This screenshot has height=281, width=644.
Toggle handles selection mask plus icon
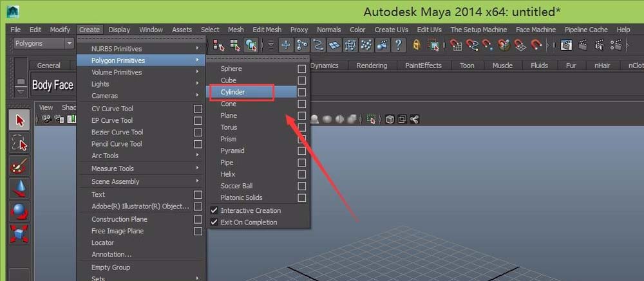(286, 45)
